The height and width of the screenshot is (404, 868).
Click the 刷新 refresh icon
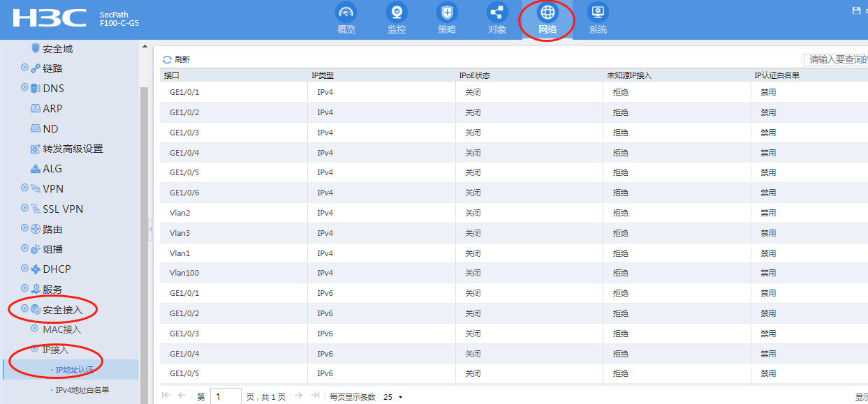pyautogui.click(x=167, y=60)
